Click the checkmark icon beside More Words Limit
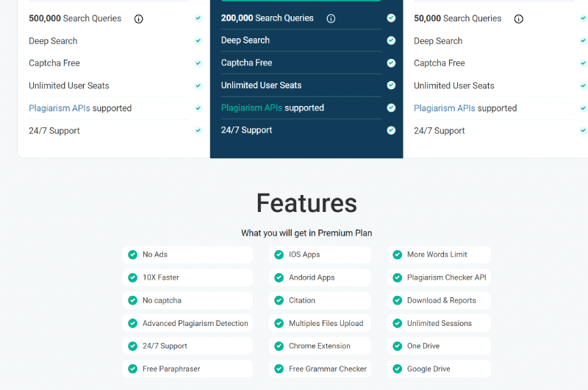Viewport: 588px width, 390px height. (398, 255)
